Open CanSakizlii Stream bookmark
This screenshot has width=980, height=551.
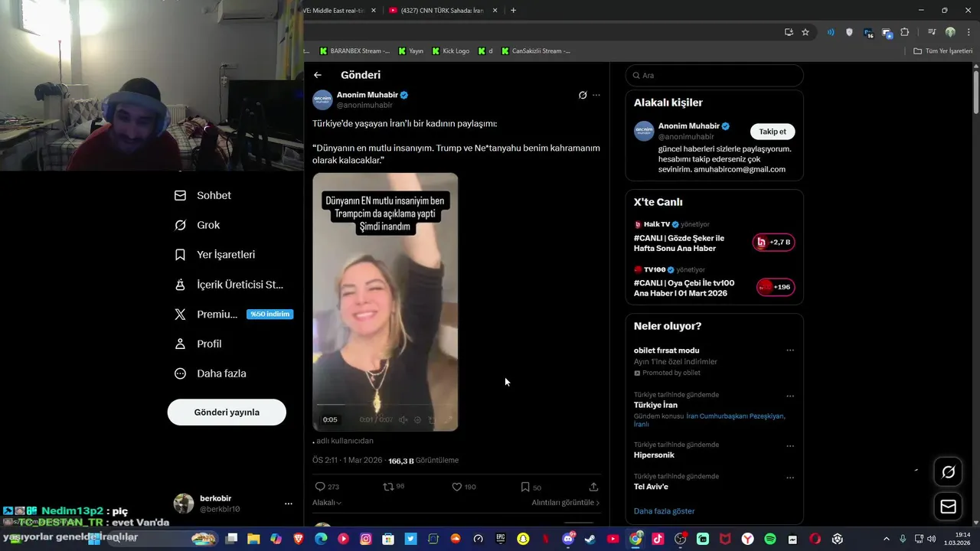(x=536, y=51)
